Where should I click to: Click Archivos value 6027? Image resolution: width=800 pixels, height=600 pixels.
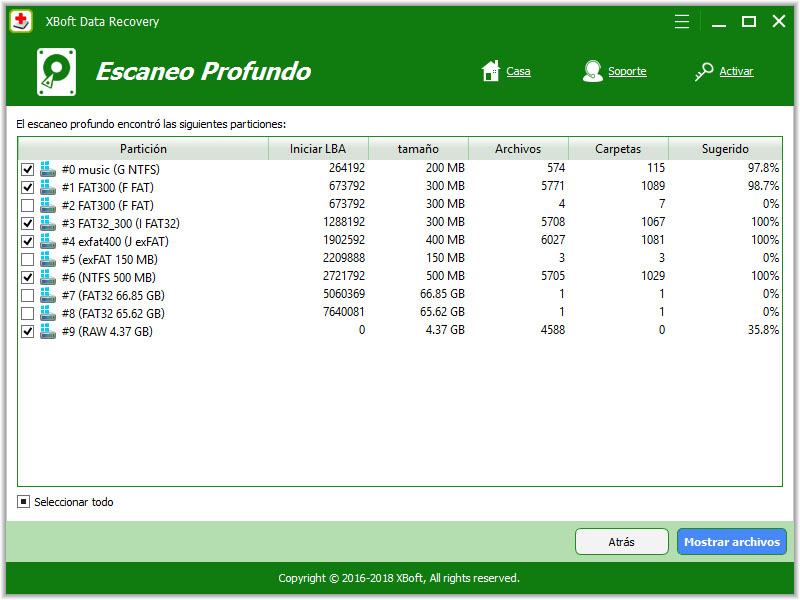coord(553,240)
